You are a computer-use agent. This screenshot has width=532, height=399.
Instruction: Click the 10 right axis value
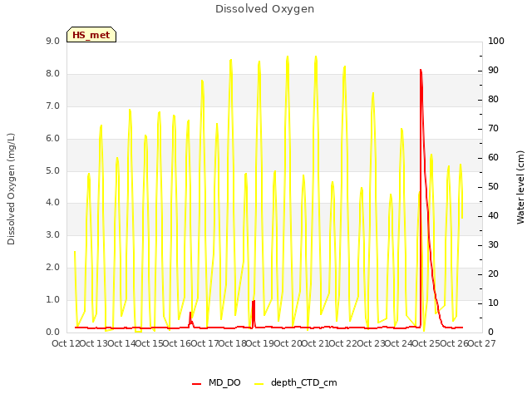click(493, 303)
